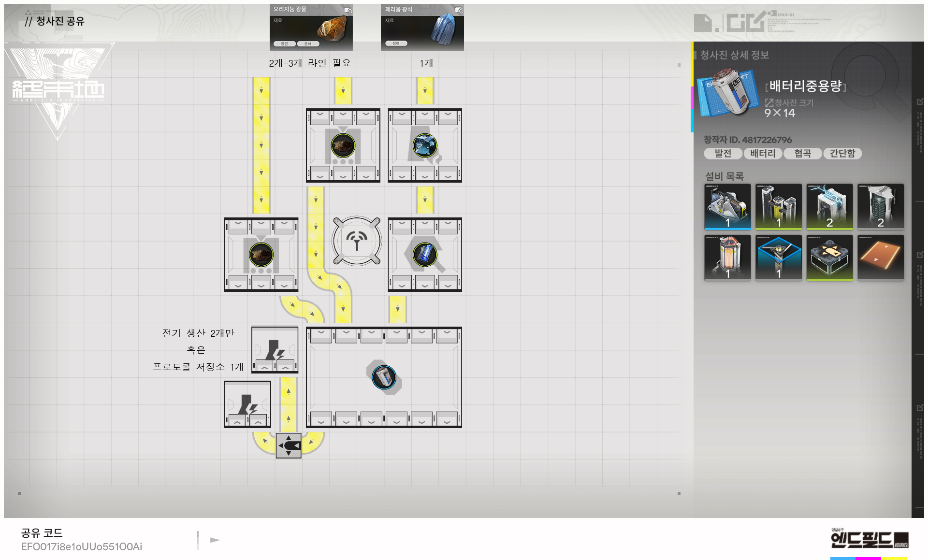Click blueprint size expand icon
The height and width of the screenshot is (560, 928).
coord(769,102)
